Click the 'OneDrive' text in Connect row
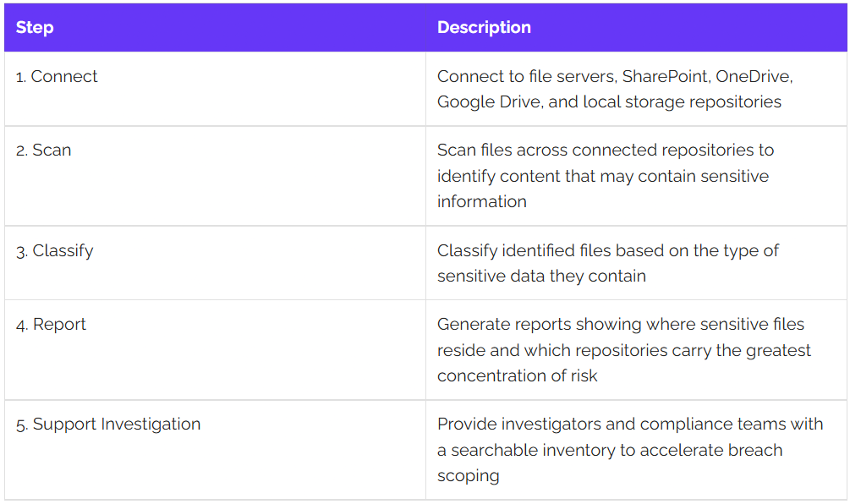Image resolution: width=850 pixels, height=504 pixels. point(754,76)
